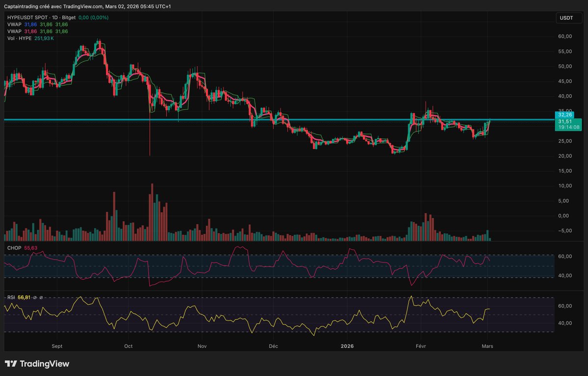This screenshot has height=376, width=588.
Task: Click Mars on the time axis
Action: 487,346
